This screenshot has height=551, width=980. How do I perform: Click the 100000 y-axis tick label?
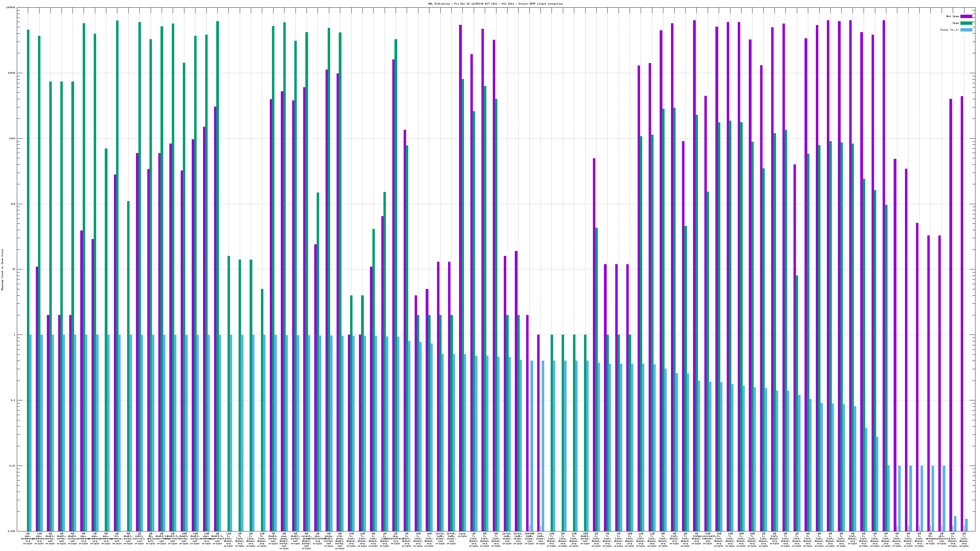coord(11,8)
